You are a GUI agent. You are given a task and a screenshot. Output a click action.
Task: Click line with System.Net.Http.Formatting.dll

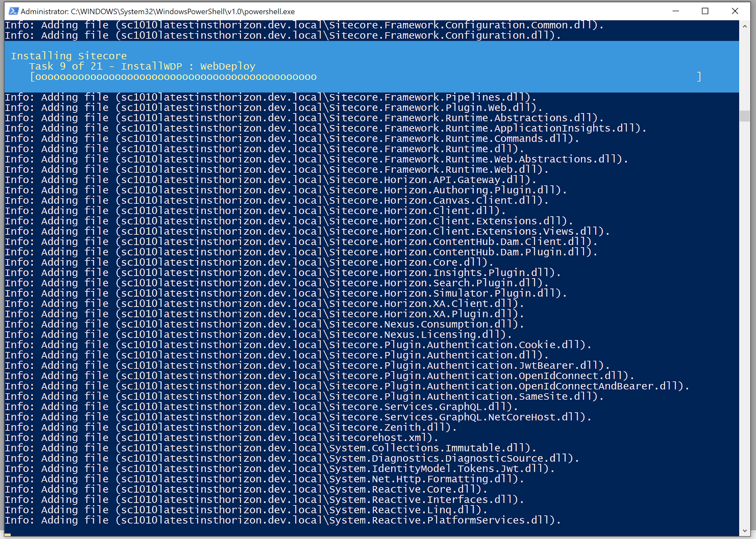[264, 480]
